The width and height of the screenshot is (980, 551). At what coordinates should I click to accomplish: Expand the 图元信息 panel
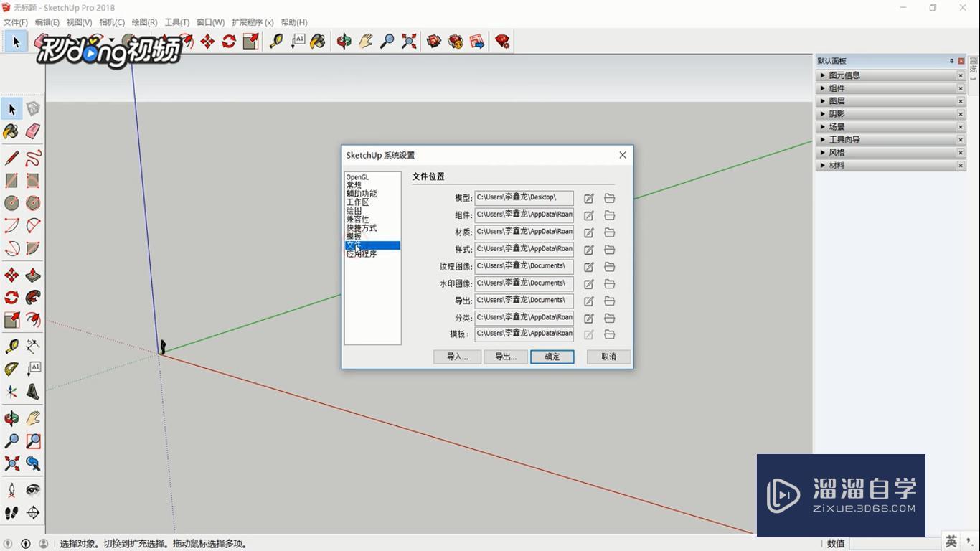click(823, 75)
